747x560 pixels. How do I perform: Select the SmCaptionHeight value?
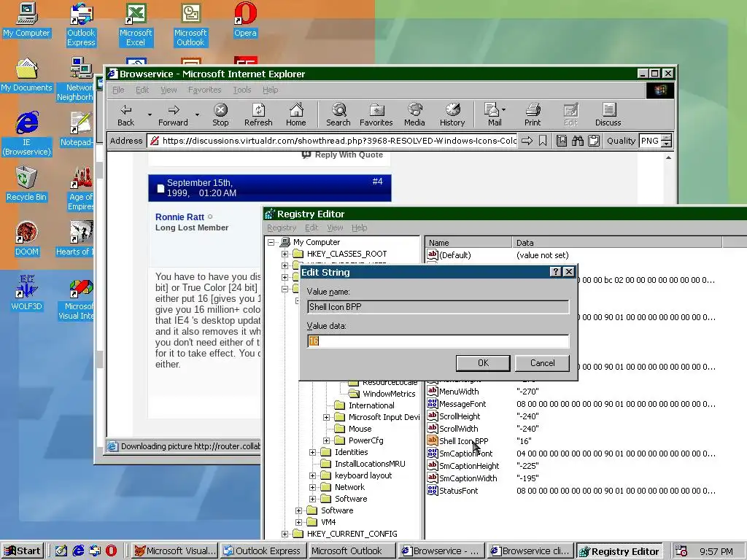469,466
